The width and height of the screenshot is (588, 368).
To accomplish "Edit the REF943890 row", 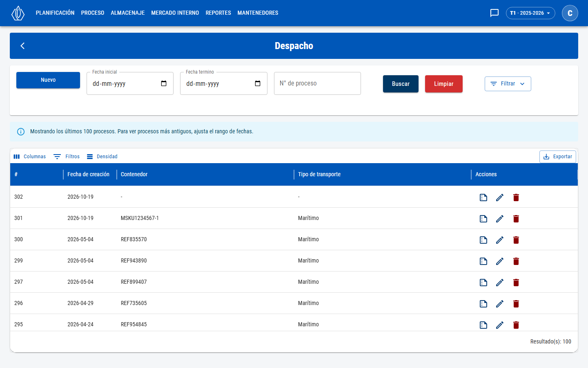I will coord(500,261).
